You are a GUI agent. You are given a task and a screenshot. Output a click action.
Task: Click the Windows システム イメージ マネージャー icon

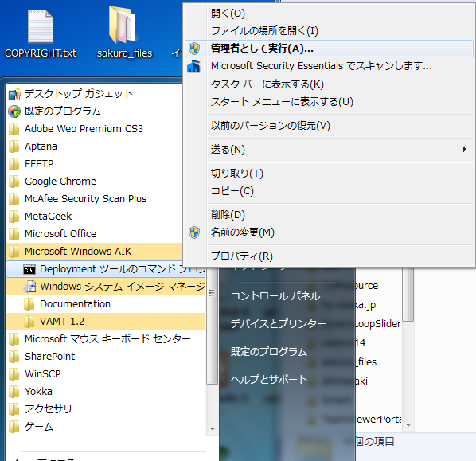[29, 287]
